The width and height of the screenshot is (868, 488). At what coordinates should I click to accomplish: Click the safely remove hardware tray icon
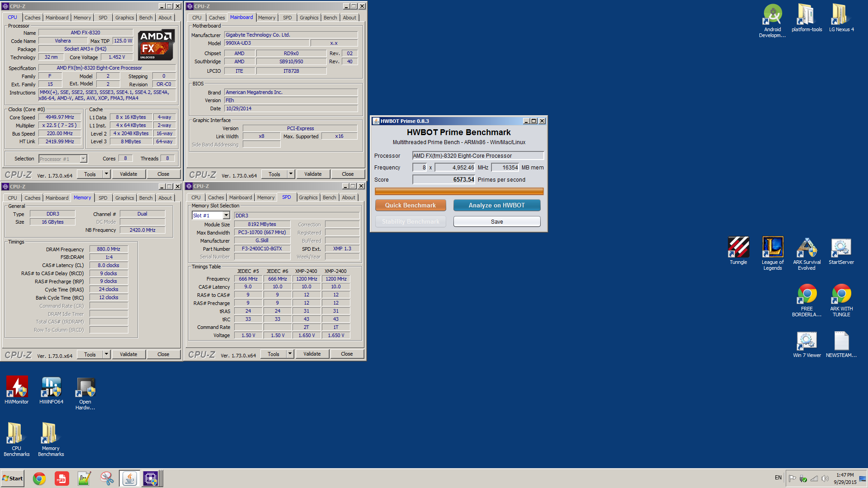pos(803,479)
